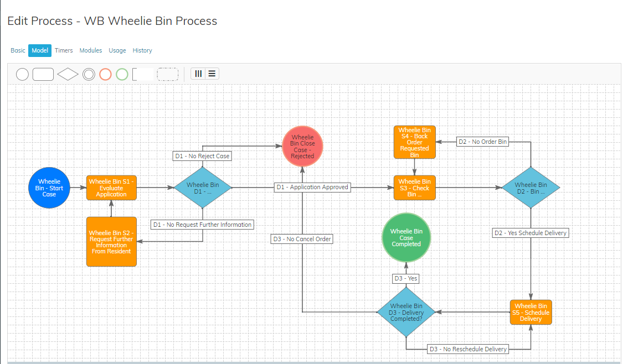
Task: Select the open bracket annotation shape tool
Action: (143, 74)
